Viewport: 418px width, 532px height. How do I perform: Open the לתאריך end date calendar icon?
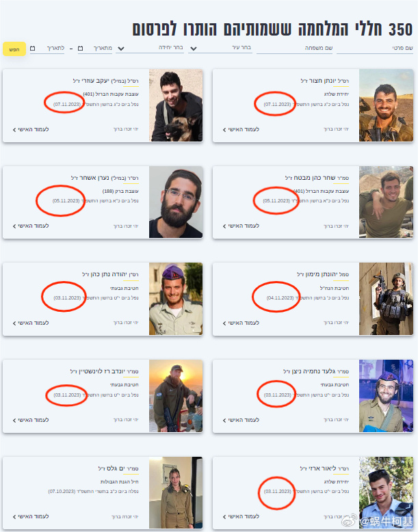click(33, 48)
